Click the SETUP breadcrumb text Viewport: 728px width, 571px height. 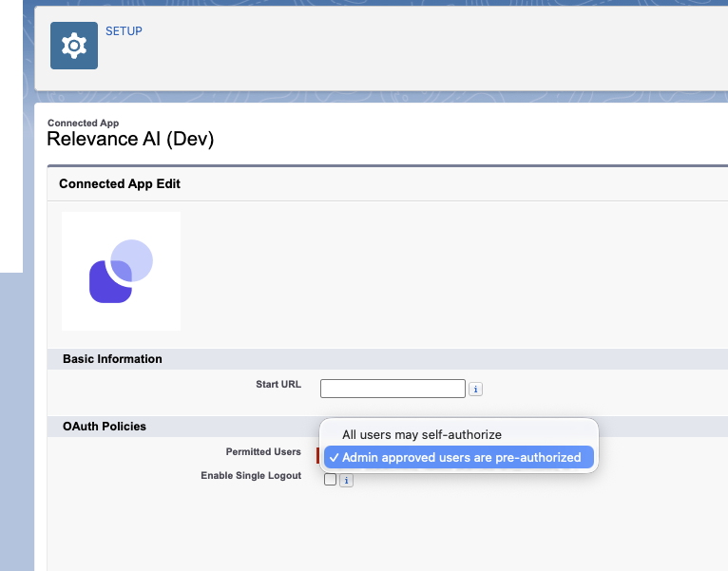tap(124, 31)
